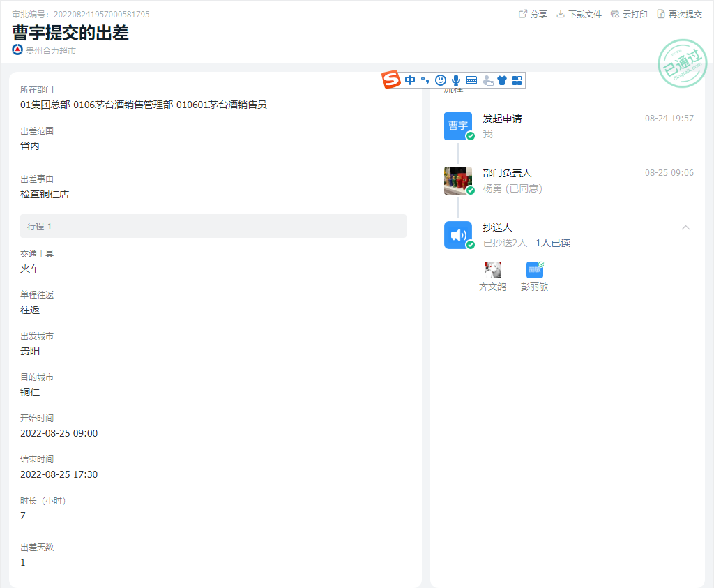Toggle Chinese/English mode on IME bar

pos(410,80)
